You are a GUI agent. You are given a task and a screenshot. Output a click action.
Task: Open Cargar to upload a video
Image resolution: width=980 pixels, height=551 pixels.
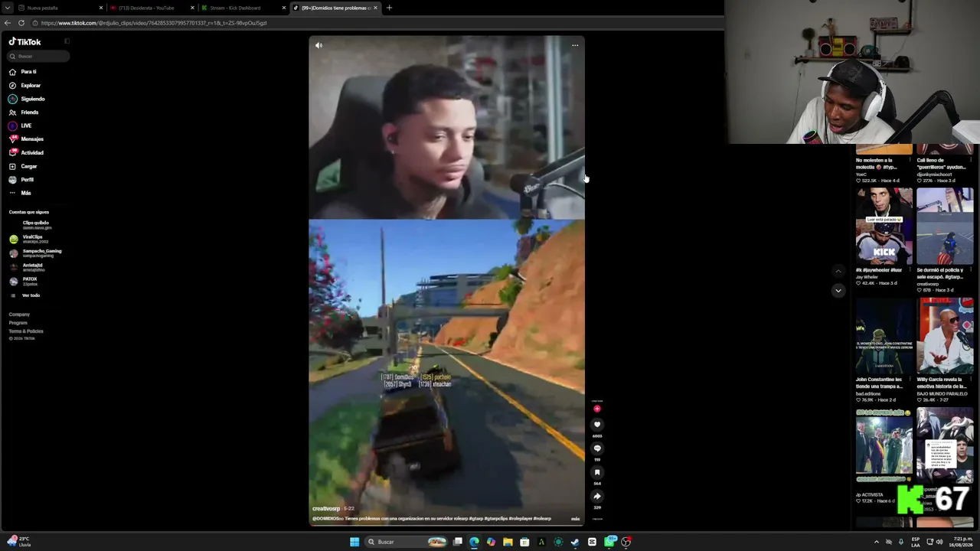coord(23,166)
